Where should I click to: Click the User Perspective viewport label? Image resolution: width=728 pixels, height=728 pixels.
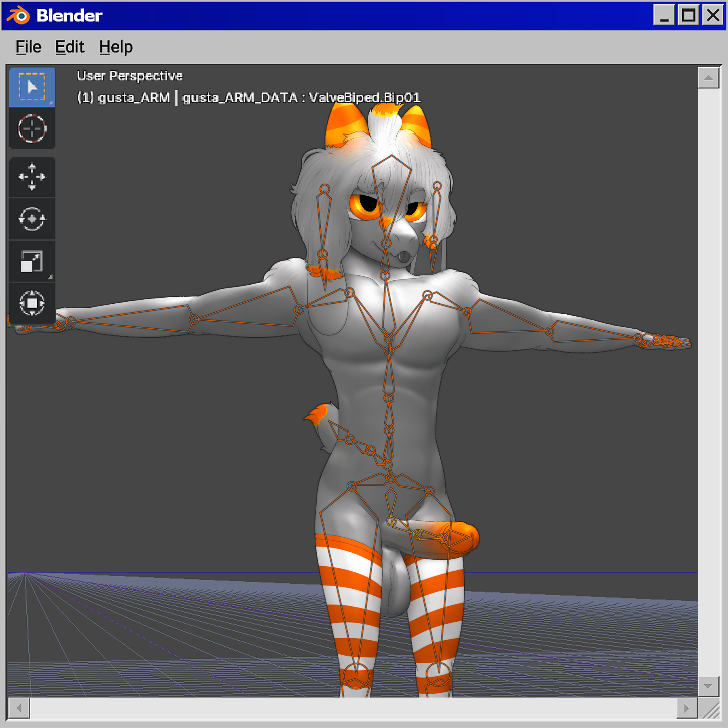pyautogui.click(x=130, y=76)
